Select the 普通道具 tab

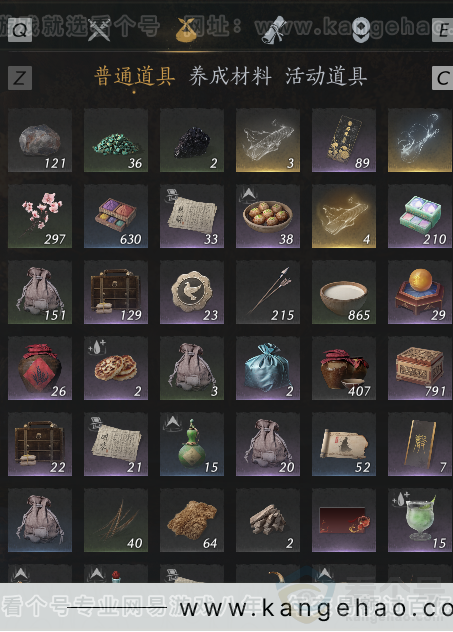tap(135, 77)
